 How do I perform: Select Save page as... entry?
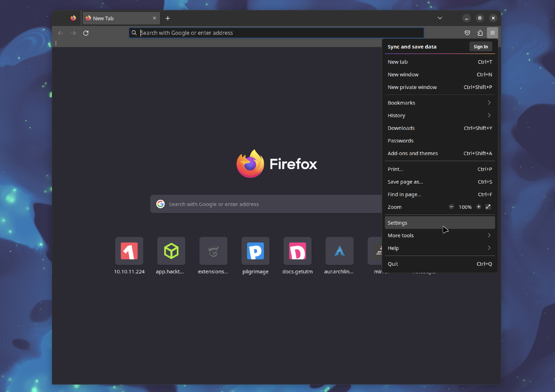440,182
